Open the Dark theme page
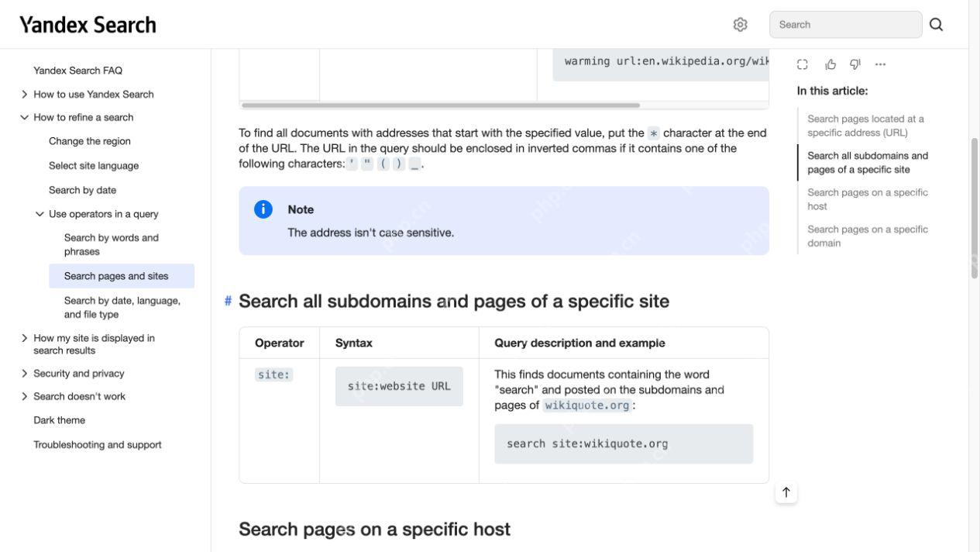The image size is (980, 552). 60,420
